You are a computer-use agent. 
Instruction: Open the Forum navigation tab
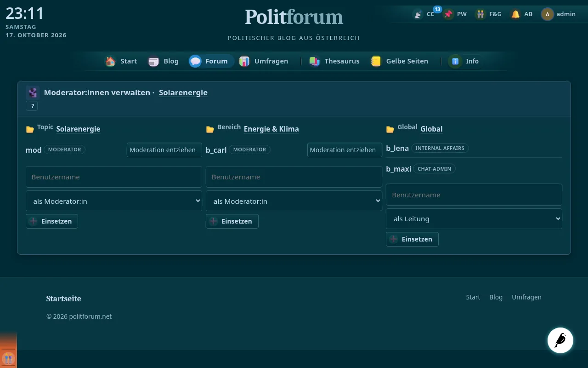pos(211,61)
